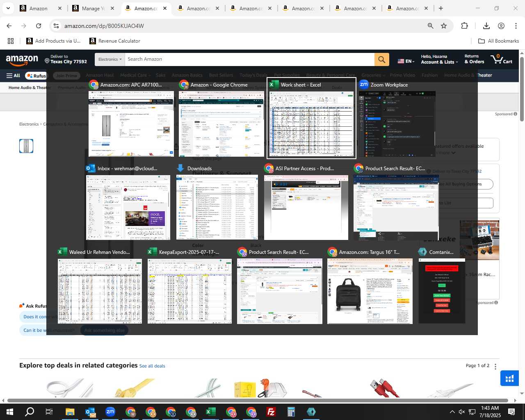
Task: Open the notifications center icon
Action: [x=511, y=412]
